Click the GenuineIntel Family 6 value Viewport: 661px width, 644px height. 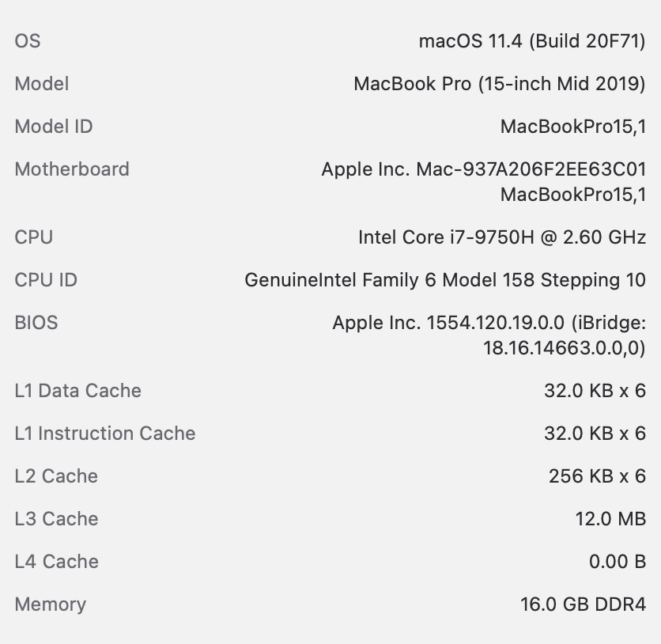click(445, 280)
